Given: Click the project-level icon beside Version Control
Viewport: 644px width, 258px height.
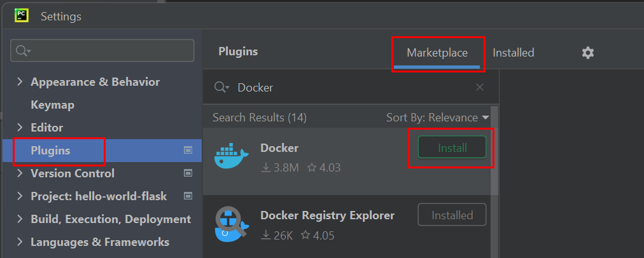Looking at the screenshot, I should [188, 173].
